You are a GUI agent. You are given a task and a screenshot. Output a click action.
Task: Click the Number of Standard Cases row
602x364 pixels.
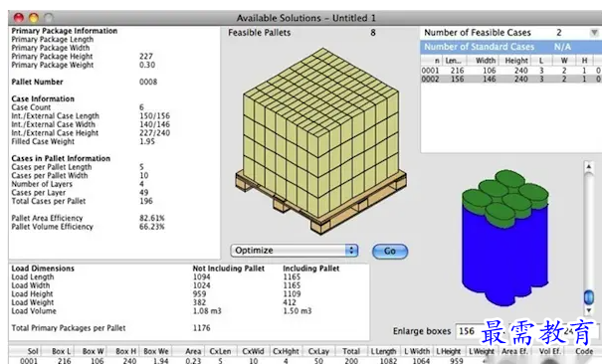pyautogui.click(x=510, y=47)
